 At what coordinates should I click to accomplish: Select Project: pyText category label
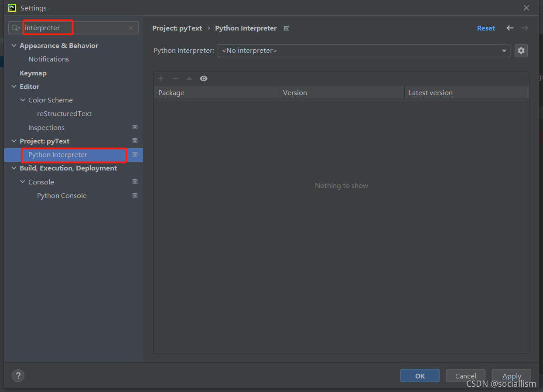point(44,141)
